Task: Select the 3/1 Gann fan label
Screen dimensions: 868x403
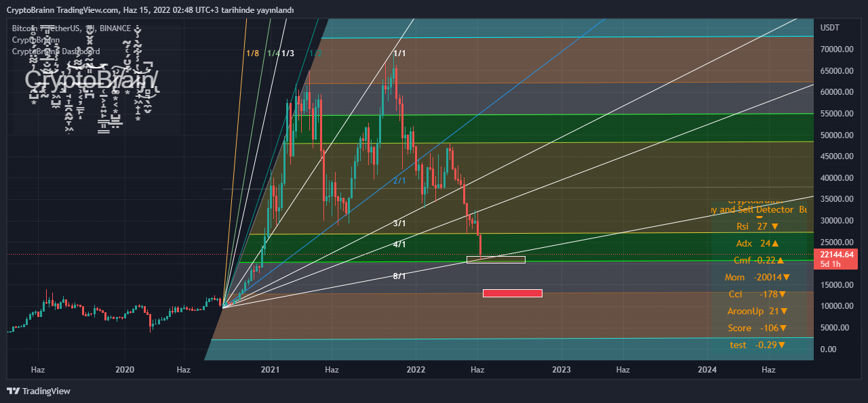Action: pos(399,223)
